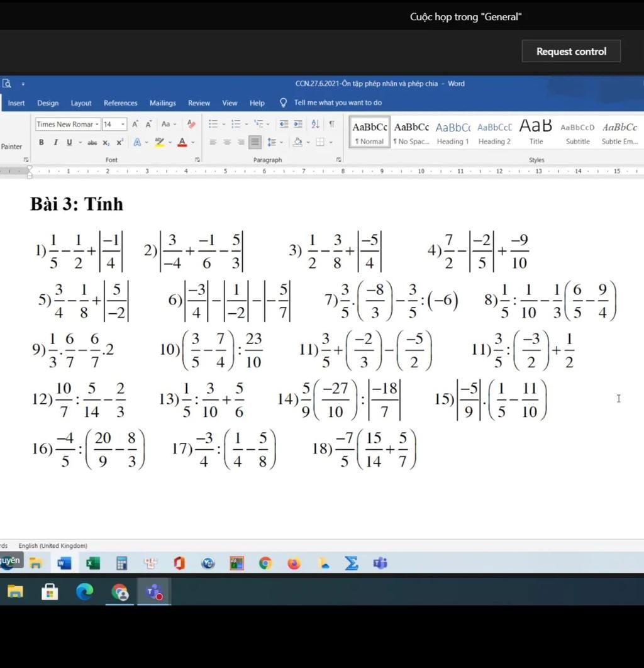
Task: Apply Text Effects (glowing A) icon
Action: 137,142
